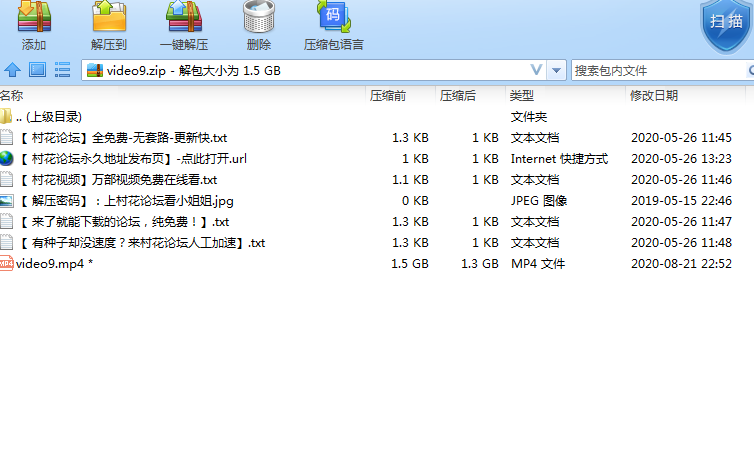Image resolution: width=754 pixels, height=451 pixels.
Task: Sort by the 类型 type column header
Action: [521, 96]
